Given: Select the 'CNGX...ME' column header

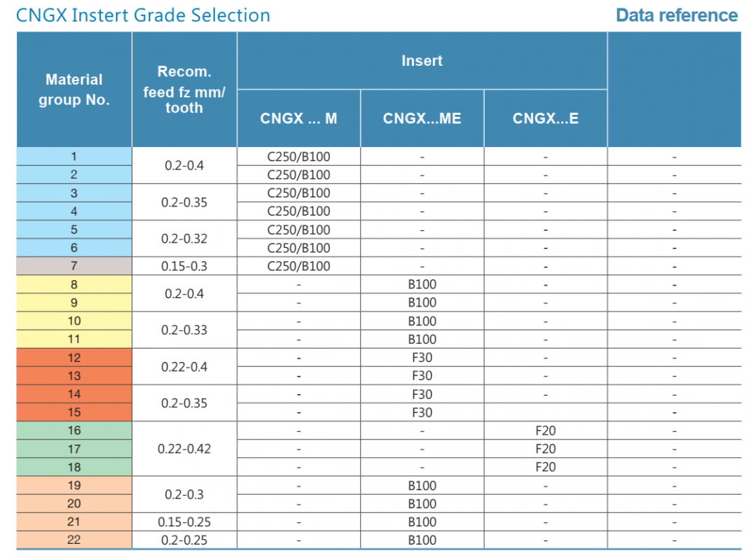Looking at the screenshot, I should click(x=422, y=118).
